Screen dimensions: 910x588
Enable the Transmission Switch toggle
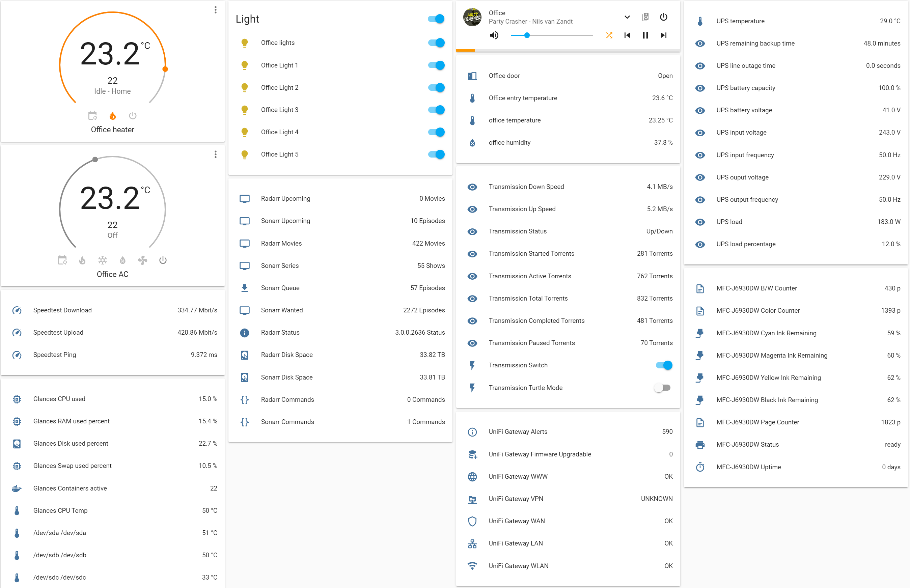pos(663,365)
